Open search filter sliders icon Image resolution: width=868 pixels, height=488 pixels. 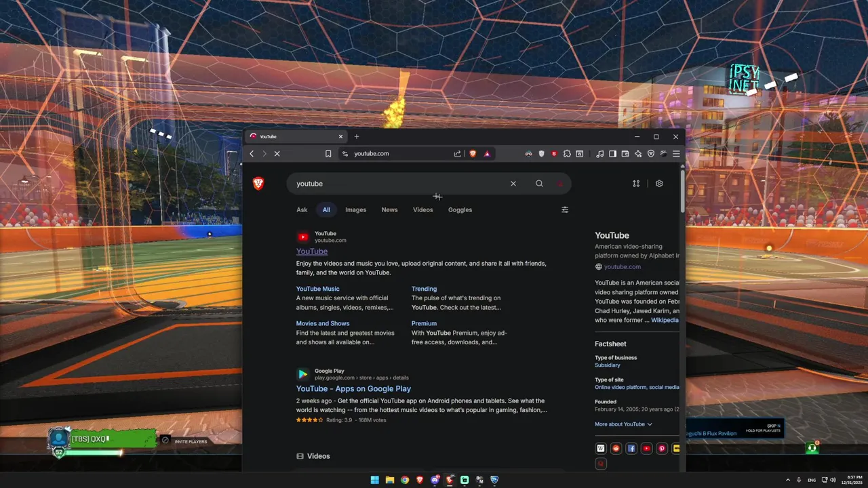pyautogui.click(x=565, y=209)
